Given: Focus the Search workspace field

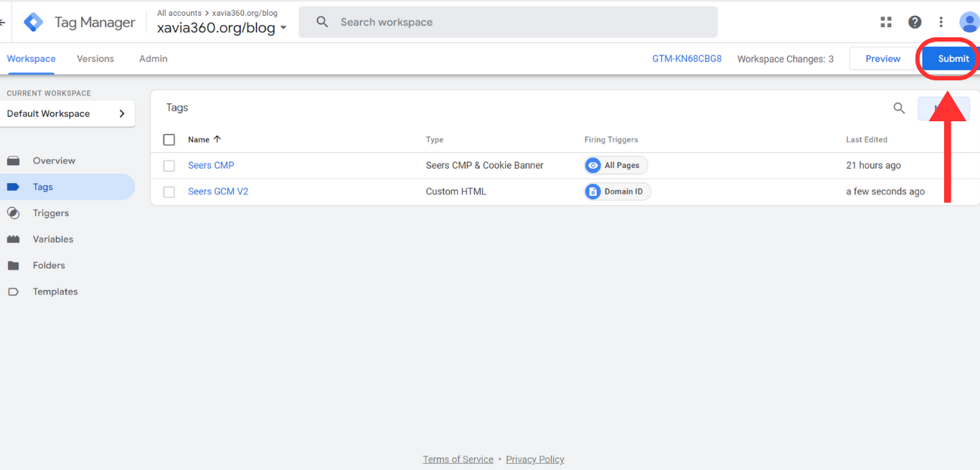Looking at the screenshot, I should (508, 22).
